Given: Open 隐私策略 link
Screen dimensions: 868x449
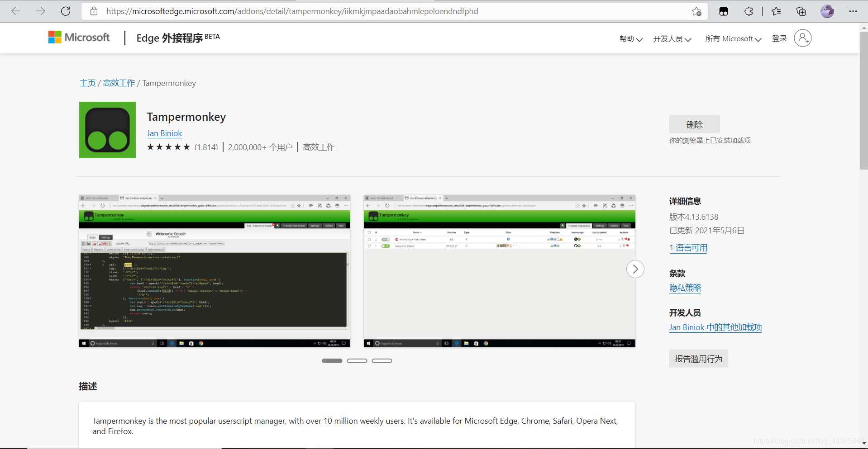Looking at the screenshot, I should pyautogui.click(x=685, y=288).
